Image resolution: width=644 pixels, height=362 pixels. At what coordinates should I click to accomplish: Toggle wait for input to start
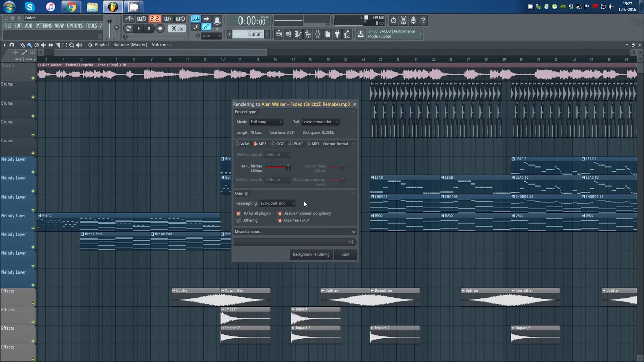[142, 19]
